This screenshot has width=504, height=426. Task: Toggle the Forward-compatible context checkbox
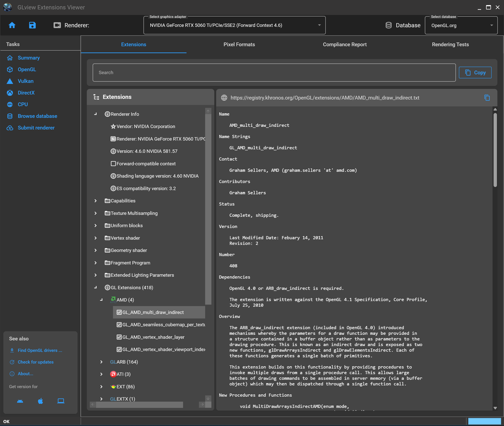click(113, 163)
